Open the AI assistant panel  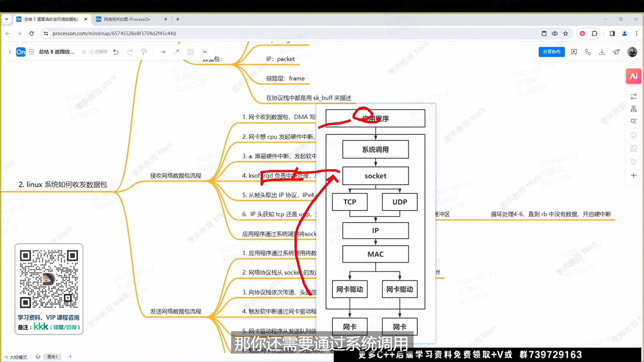(x=633, y=76)
